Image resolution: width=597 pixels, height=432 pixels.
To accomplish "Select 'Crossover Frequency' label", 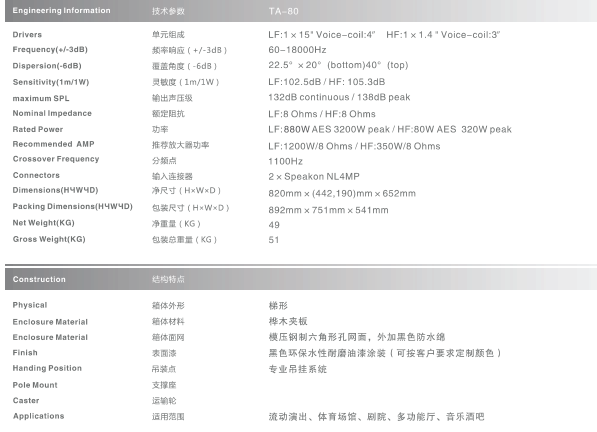I will click(x=56, y=159).
